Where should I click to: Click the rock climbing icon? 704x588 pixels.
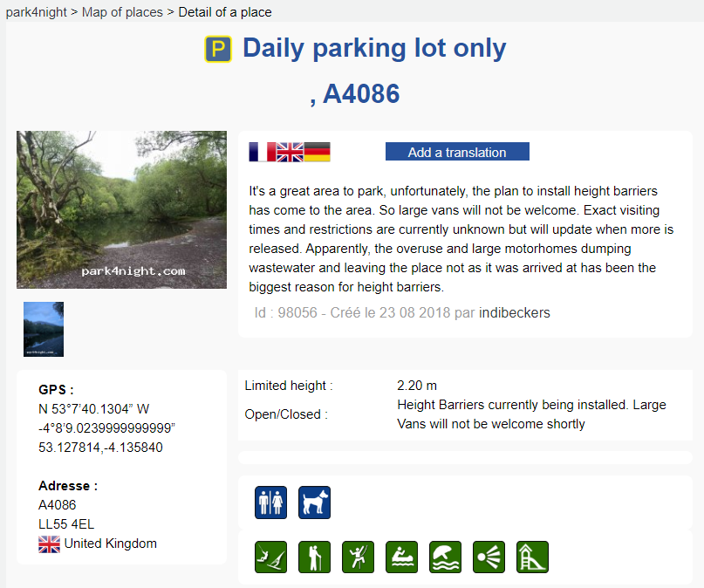point(358,557)
